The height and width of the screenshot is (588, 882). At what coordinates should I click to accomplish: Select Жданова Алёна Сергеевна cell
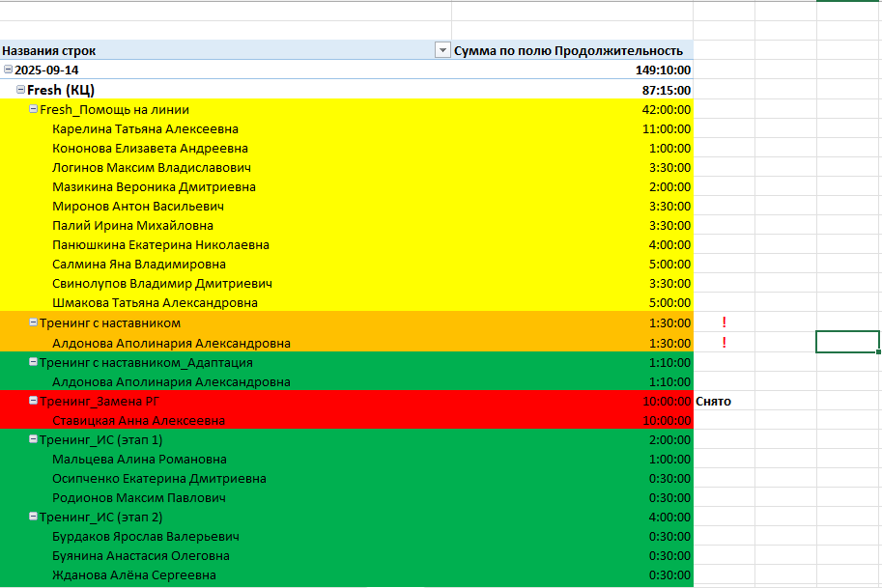click(x=134, y=575)
